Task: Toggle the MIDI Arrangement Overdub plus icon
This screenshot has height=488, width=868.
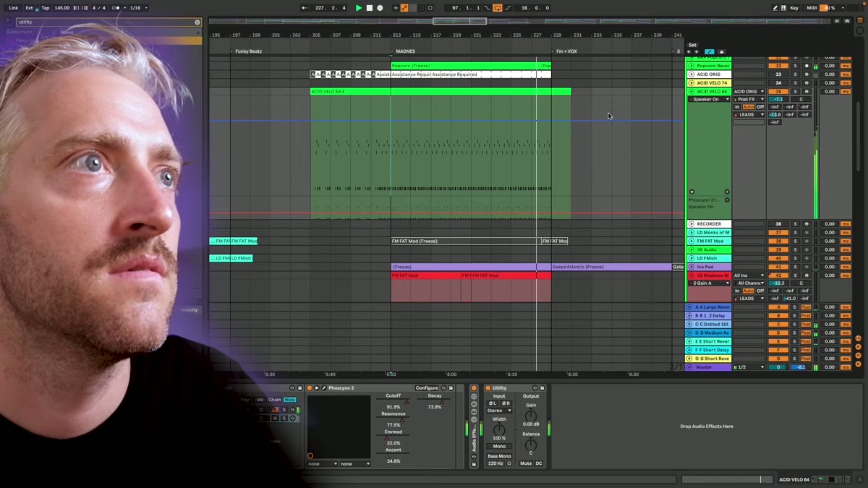Action: [396, 8]
